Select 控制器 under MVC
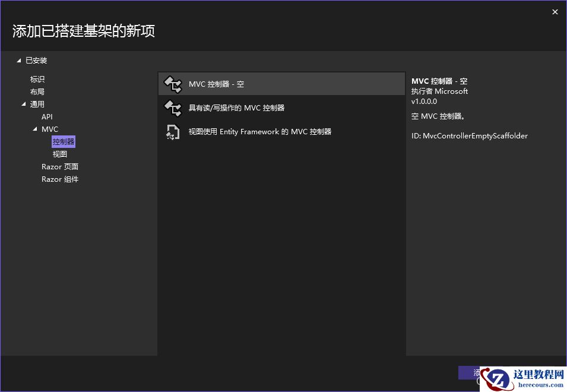 (x=62, y=141)
